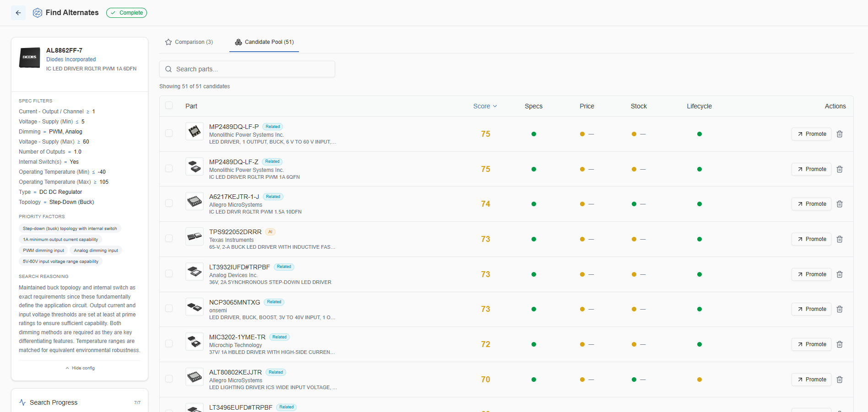Promote the LT3932IUFD#TRPBF part
Screen dimensions: 868x412
click(x=811, y=274)
